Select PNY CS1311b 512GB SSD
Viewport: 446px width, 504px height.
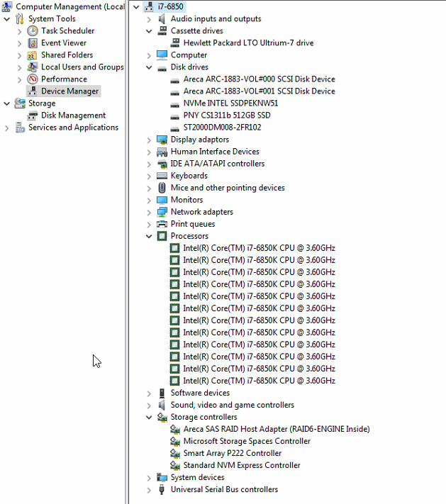pyautogui.click(x=227, y=116)
